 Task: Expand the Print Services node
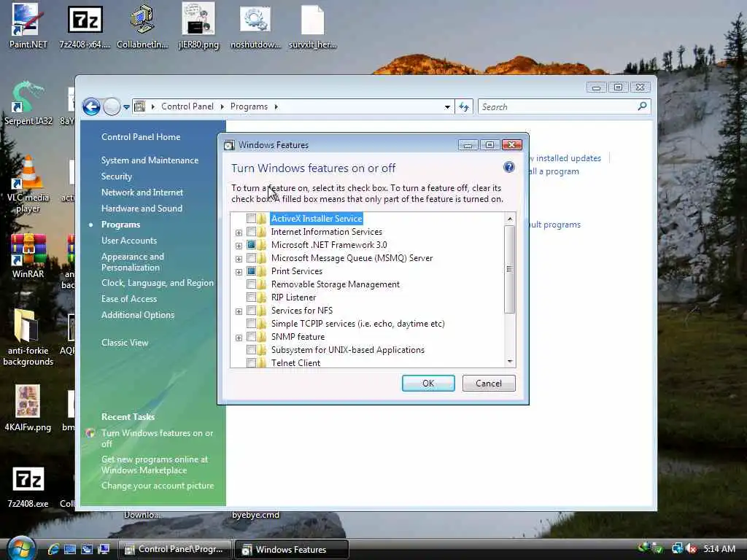tap(239, 272)
